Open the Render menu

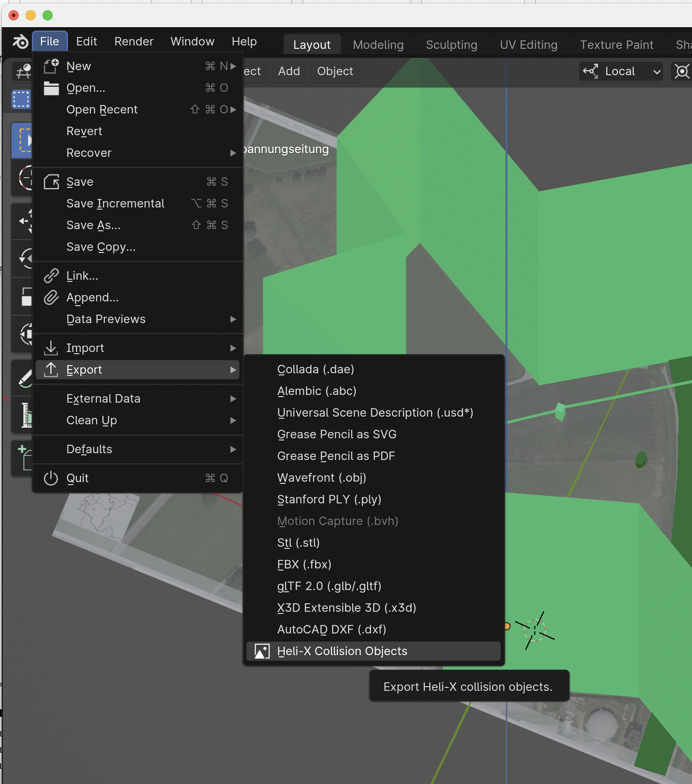[134, 41]
